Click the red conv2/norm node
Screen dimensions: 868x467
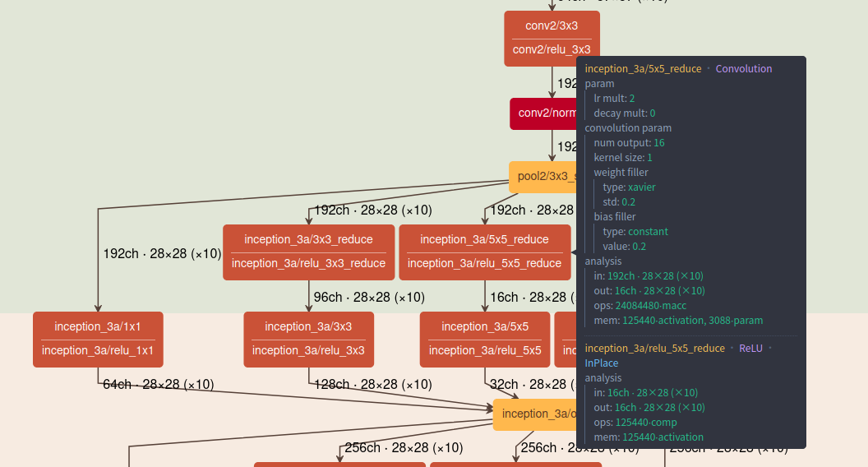544,113
